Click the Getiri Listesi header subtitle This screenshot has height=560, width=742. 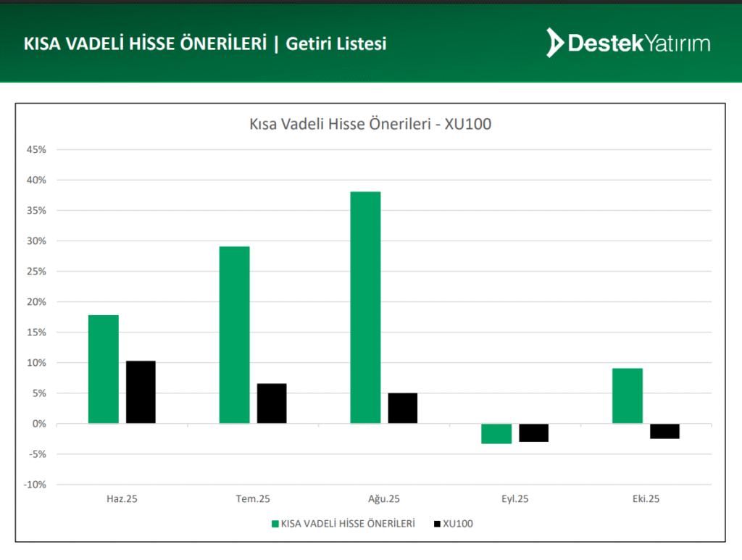pyautogui.click(x=336, y=43)
